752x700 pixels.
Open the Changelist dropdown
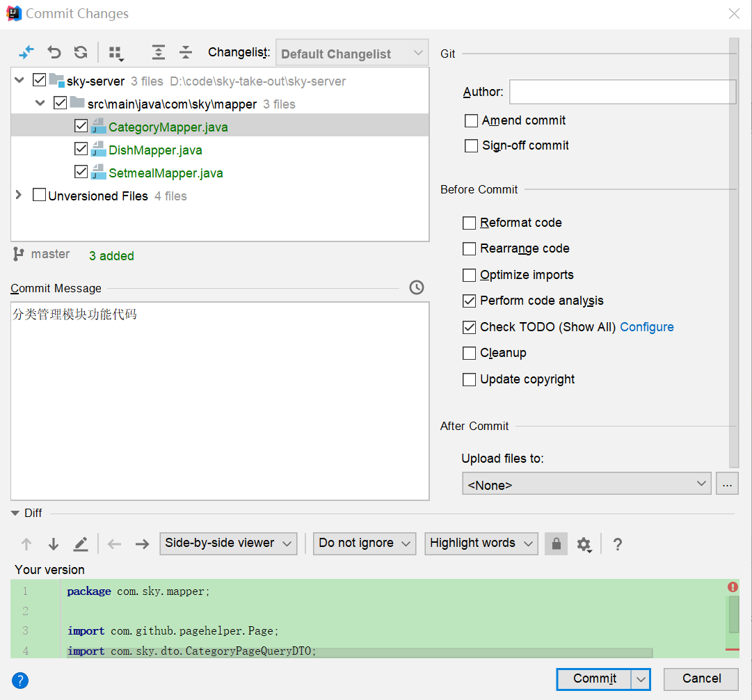(352, 54)
